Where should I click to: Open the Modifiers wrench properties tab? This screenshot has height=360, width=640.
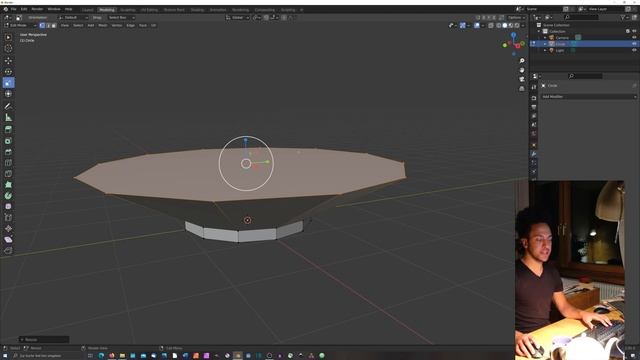tap(534, 154)
